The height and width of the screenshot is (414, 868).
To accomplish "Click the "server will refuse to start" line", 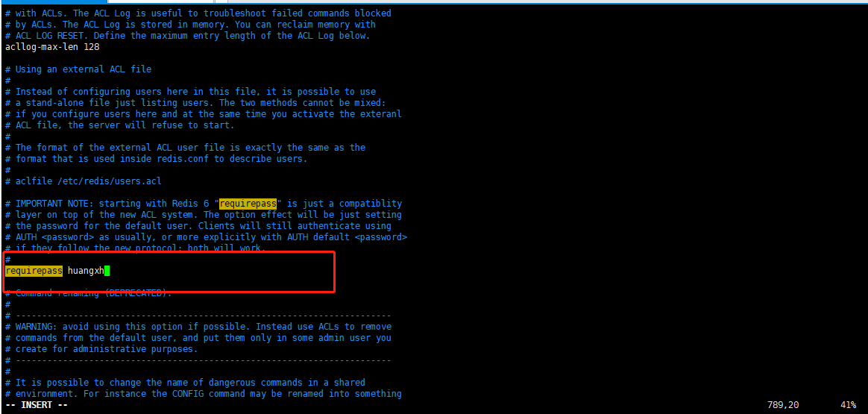I will coord(119,125).
